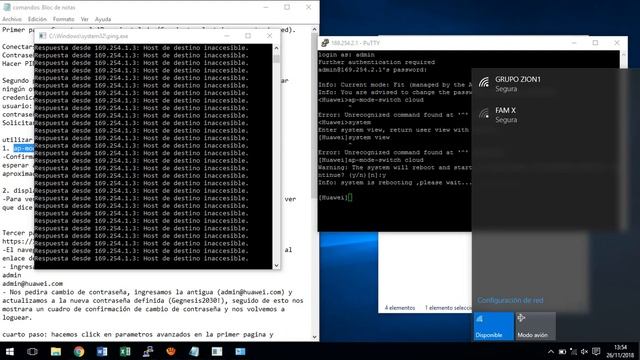Click the Notepad vertical scrollbar thumb
This screenshot has height=360, width=640.
click(314, 116)
